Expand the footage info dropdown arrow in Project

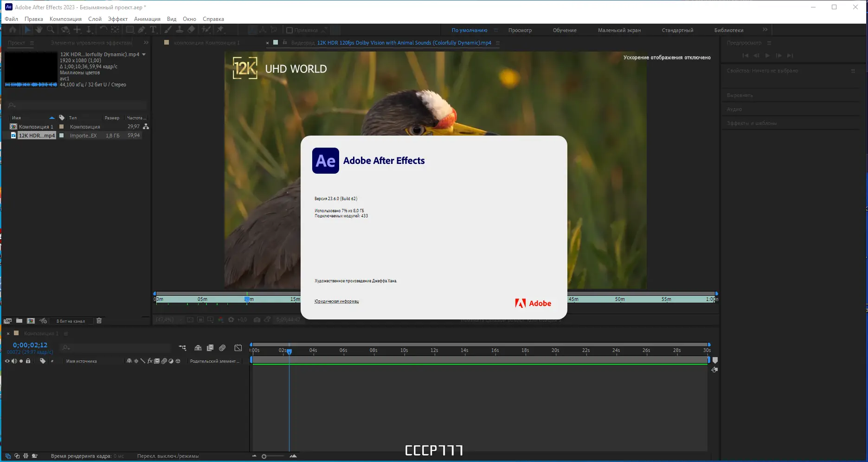[x=144, y=54]
